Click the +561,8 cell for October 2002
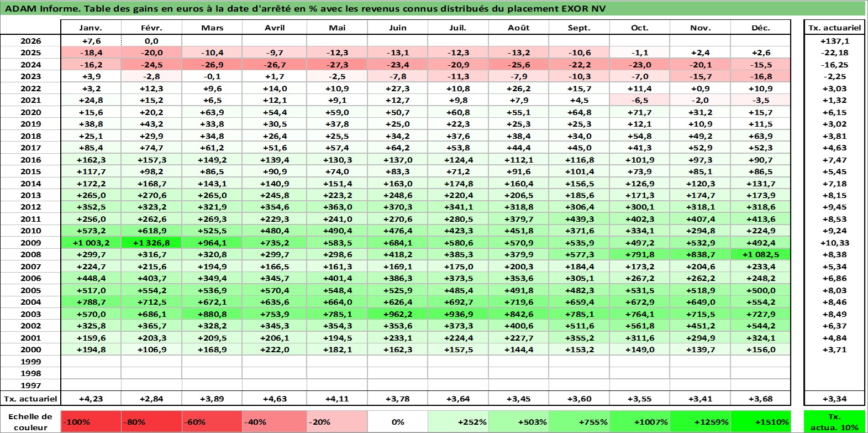This screenshot has height=433, width=868. coord(639,326)
